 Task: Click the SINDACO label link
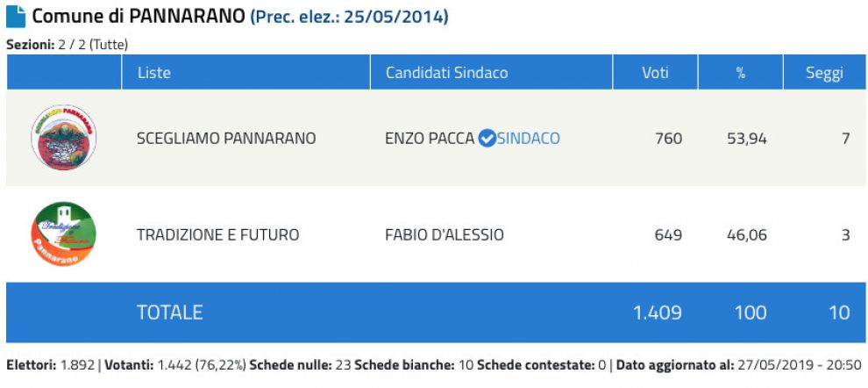tap(528, 139)
